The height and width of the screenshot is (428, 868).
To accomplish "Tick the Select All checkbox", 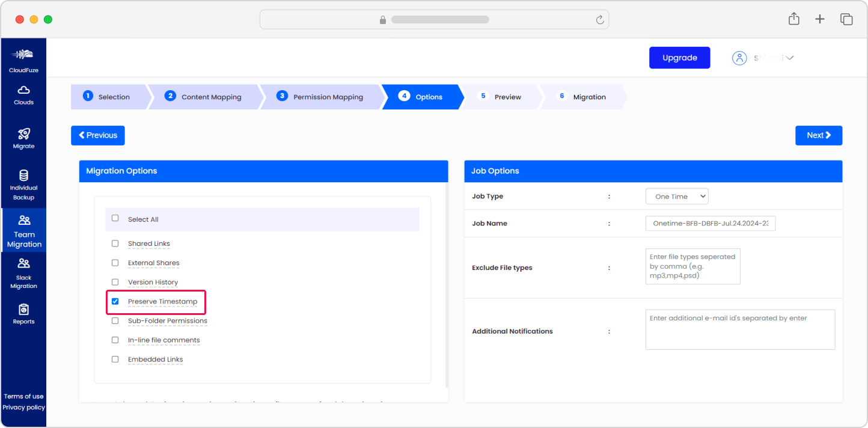I will [115, 218].
